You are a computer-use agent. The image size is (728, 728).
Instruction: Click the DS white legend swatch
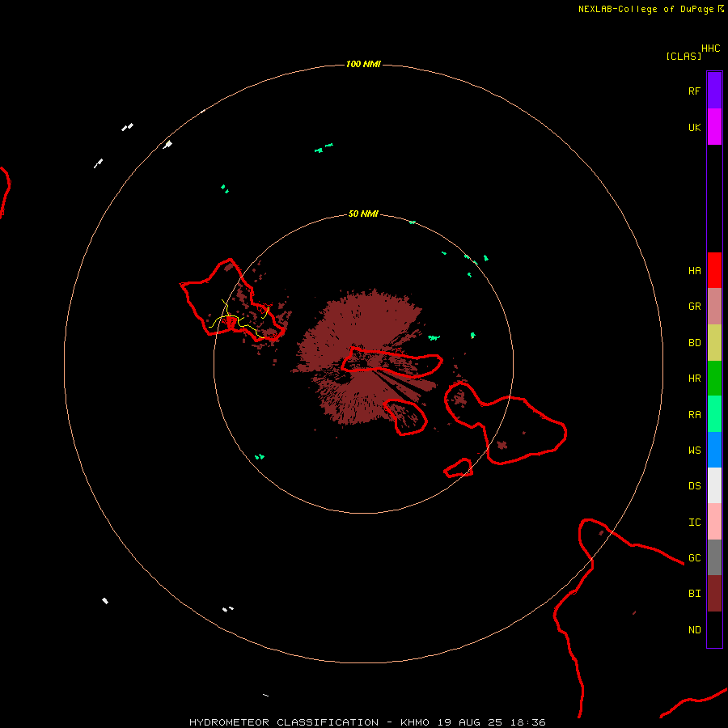[x=714, y=485]
